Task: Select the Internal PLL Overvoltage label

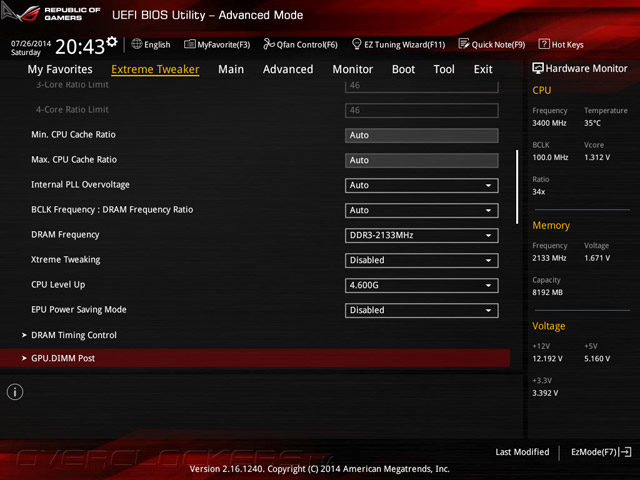Action: point(80,184)
